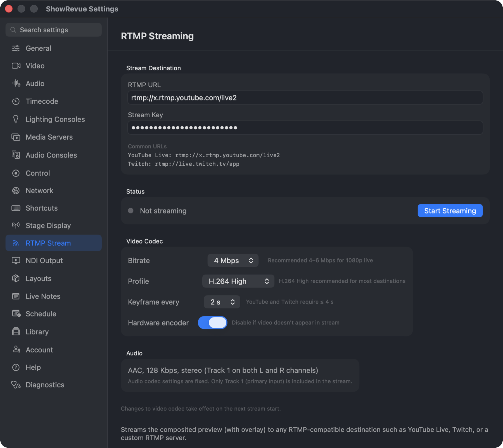
Task: Click the Search settings field
Action: (x=53, y=30)
